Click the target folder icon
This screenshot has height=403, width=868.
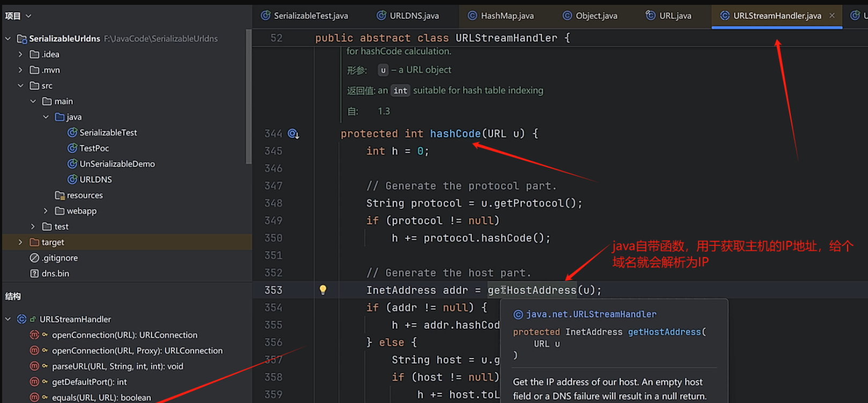[34, 242]
